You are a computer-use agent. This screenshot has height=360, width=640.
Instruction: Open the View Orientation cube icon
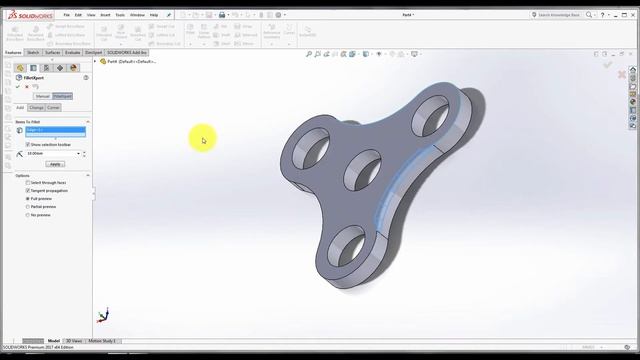(x=352, y=54)
